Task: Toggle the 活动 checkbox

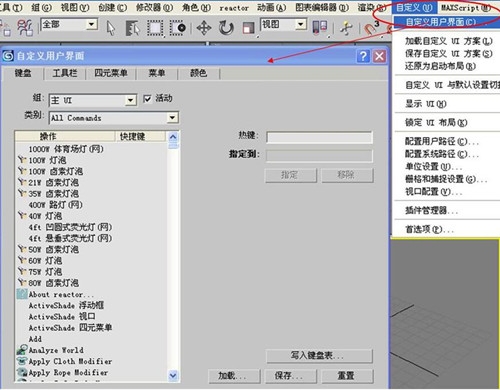Action: point(147,99)
